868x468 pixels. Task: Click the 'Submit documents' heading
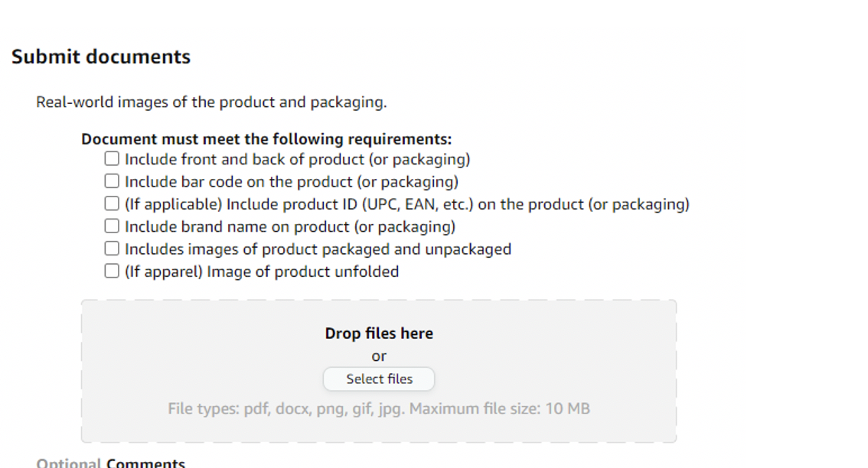101,57
